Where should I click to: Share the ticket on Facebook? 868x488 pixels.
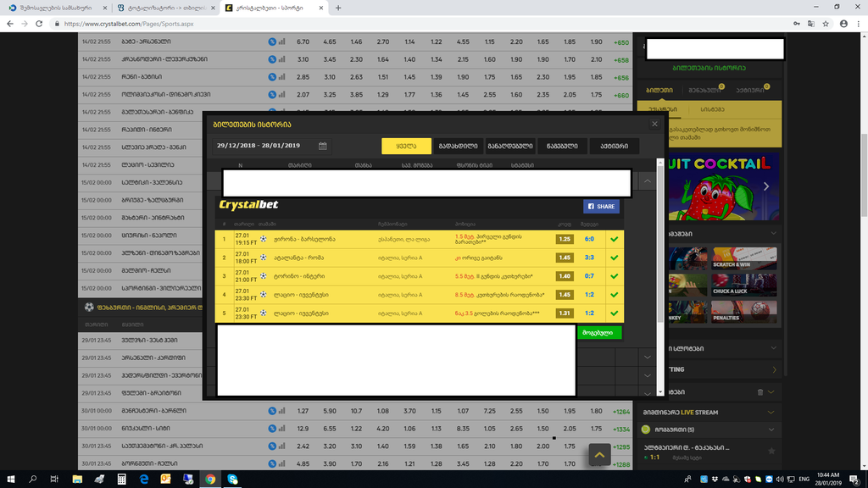(x=601, y=207)
